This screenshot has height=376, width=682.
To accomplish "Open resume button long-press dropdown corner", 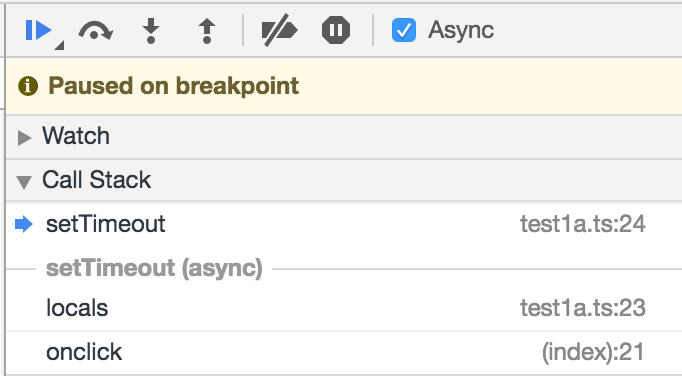I will (x=60, y=45).
